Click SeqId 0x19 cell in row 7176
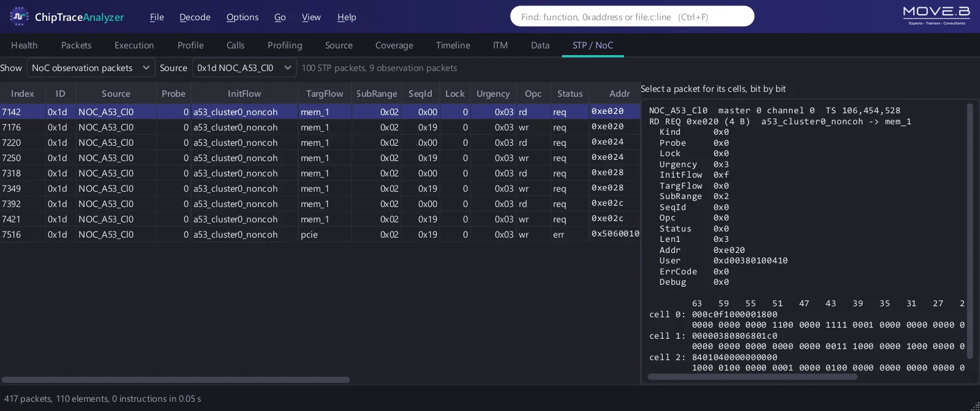The image size is (980, 411). tap(421, 127)
